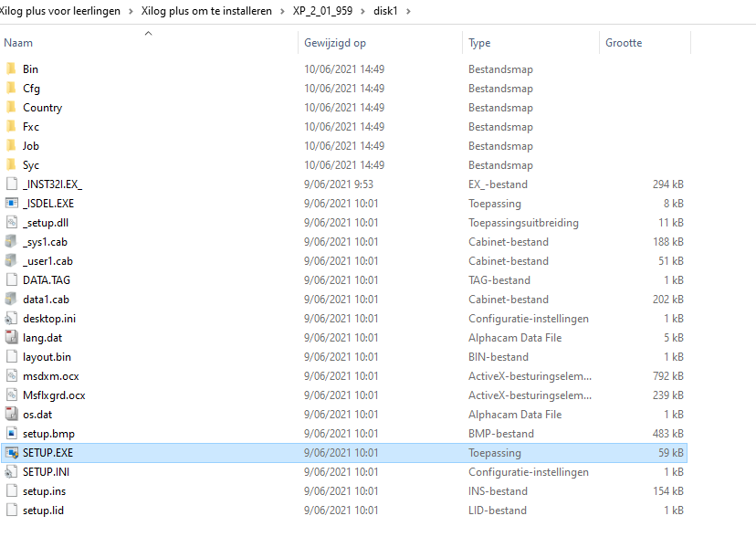The width and height of the screenshot is (756, 558).
Task: Click the SETUP.INI settings icon
Action: (x=12, y=471)
